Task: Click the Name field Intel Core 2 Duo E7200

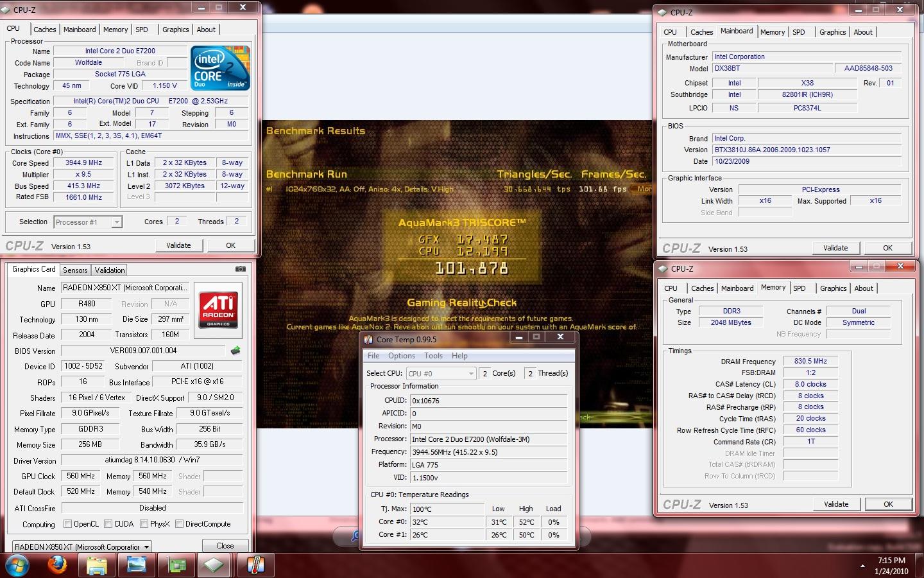Action: (x=120, y=51)
